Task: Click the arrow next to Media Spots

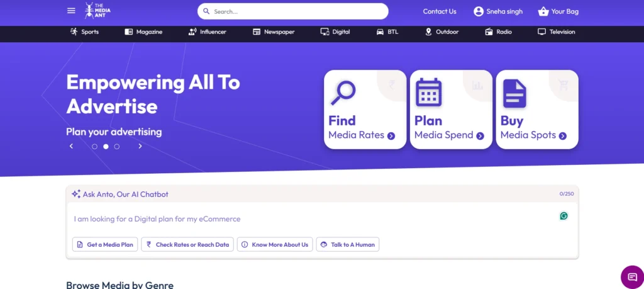Action: 563,135
